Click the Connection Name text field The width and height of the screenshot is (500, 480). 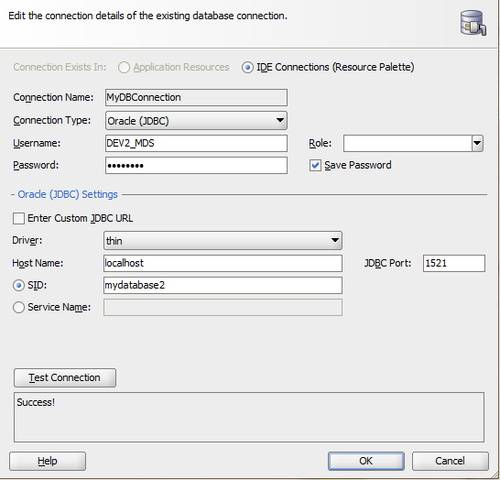tap(196, 97)
